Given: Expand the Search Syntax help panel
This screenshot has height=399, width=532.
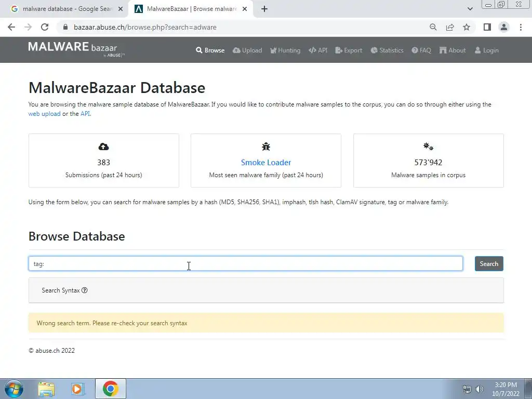Looking at the screenshot, I should tap(267, 290).
